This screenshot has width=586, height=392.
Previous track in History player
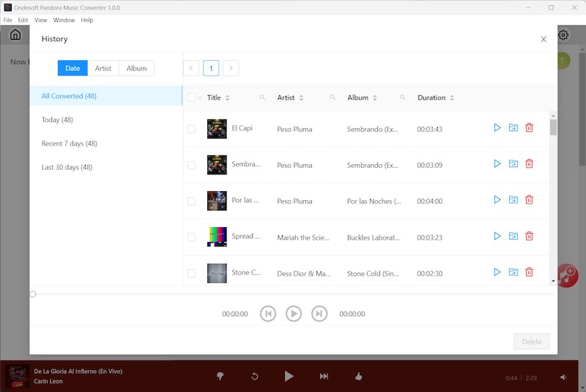[x=268, y=314]
